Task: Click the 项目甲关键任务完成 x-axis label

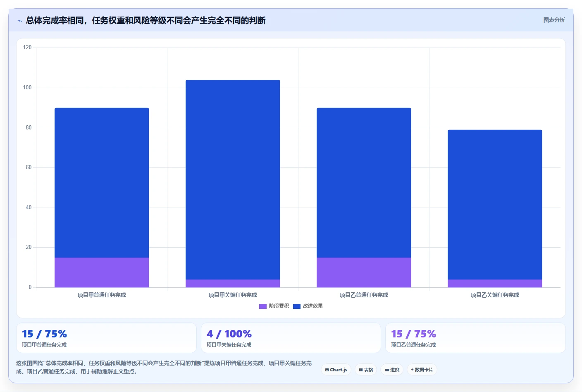Action: pyautogui.click(x=233, y=295)
